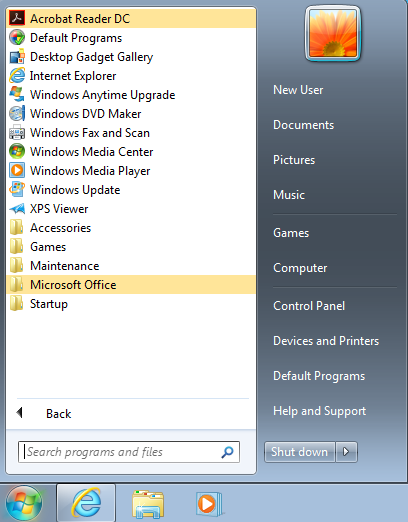The width and height of the screenshot is (408, 522).
Task: Launch Internet Explorer from the programs list
Action: [131, 76]
